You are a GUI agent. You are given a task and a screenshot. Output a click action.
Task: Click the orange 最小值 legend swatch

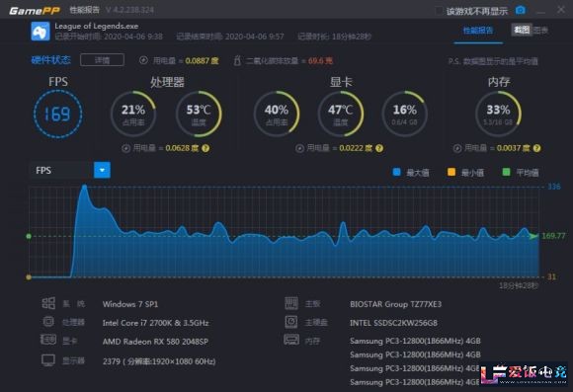(x=451, y=172)
